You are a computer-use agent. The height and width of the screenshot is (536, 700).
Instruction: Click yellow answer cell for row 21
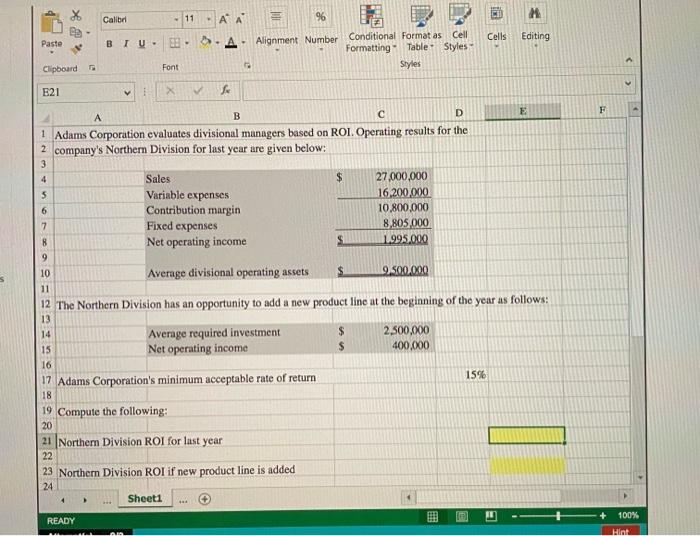527,435
